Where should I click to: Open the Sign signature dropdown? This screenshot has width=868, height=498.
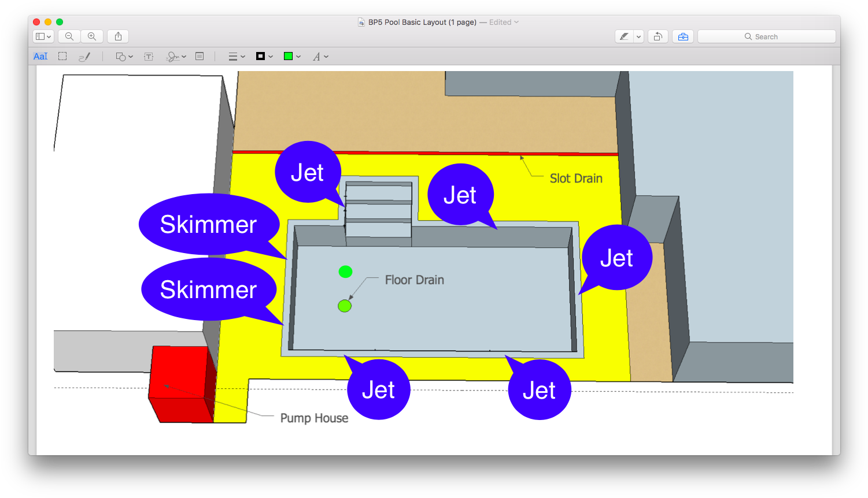[x=176, y=57]
